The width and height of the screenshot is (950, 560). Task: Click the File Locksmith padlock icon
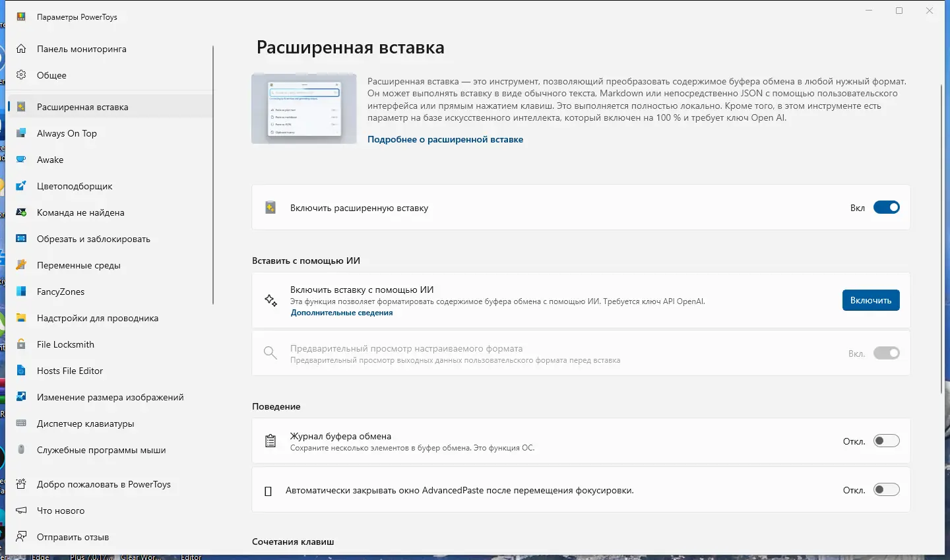coord(21,344)
